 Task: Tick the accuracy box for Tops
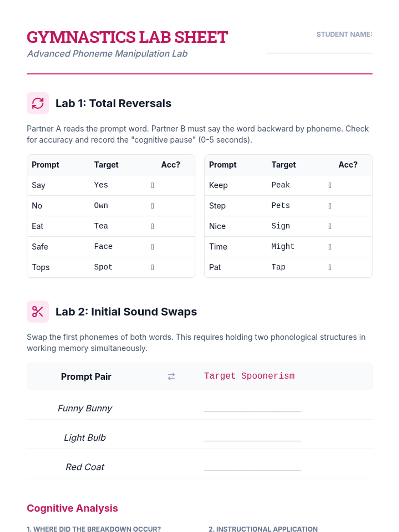click(153, 267)
